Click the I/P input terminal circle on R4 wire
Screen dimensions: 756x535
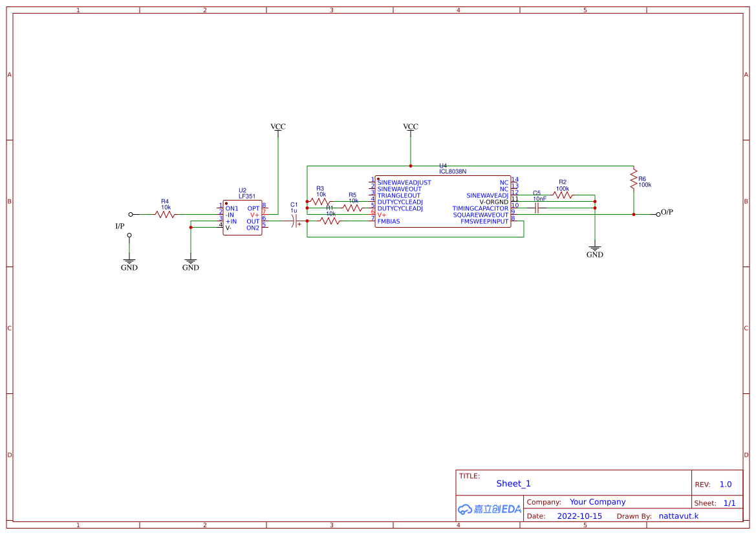pos(131,214)
